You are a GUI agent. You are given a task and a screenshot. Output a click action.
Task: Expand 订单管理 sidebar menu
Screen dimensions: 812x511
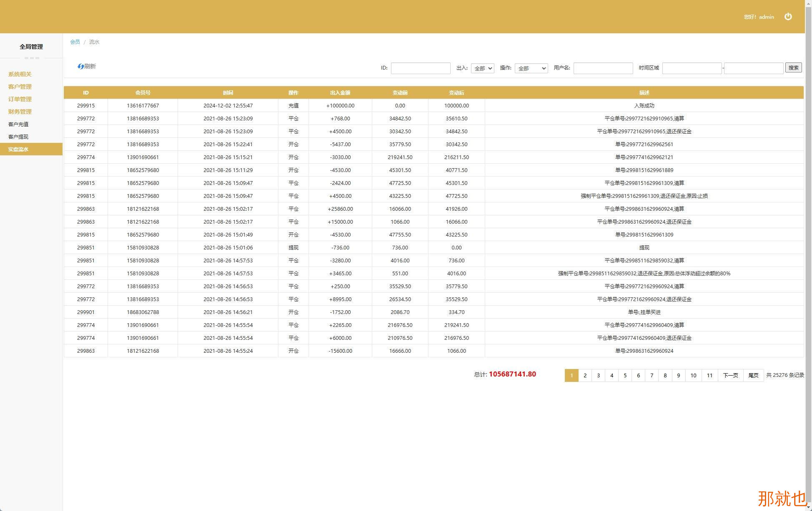pyautogui.click(x=20, y=99)
